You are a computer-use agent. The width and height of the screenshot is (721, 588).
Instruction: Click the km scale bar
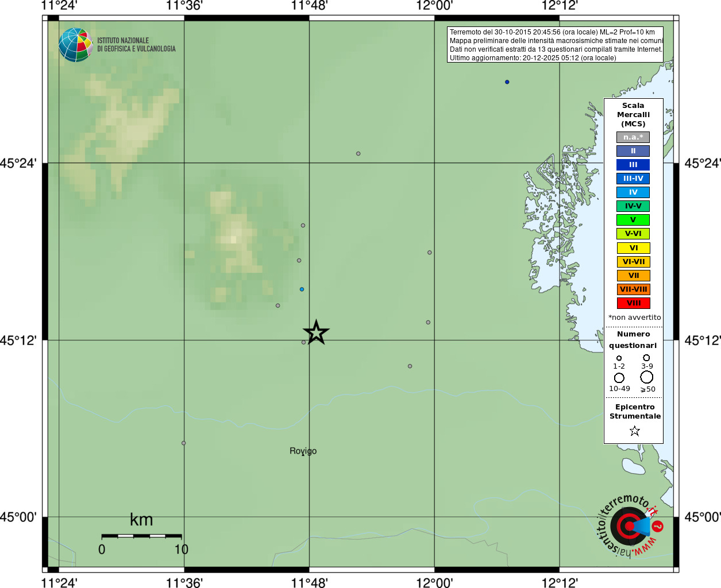coord(141,536)
